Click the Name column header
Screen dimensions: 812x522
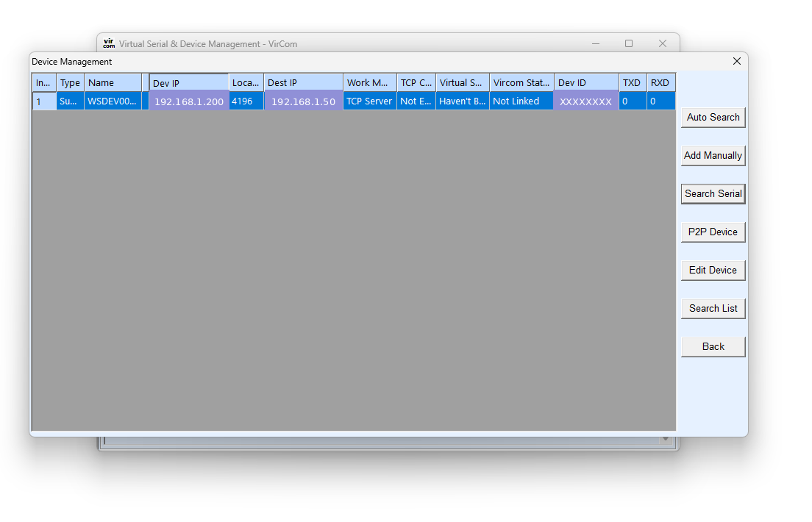(113, 83)
